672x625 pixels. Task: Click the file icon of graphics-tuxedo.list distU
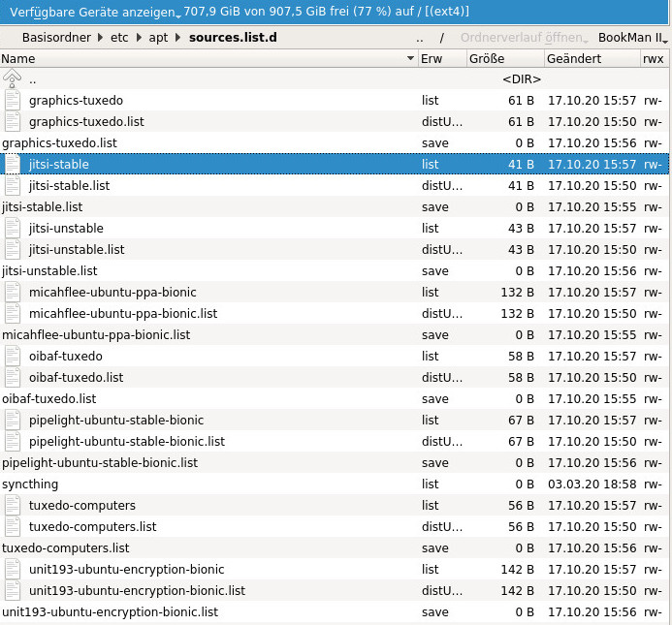[13, 121]
